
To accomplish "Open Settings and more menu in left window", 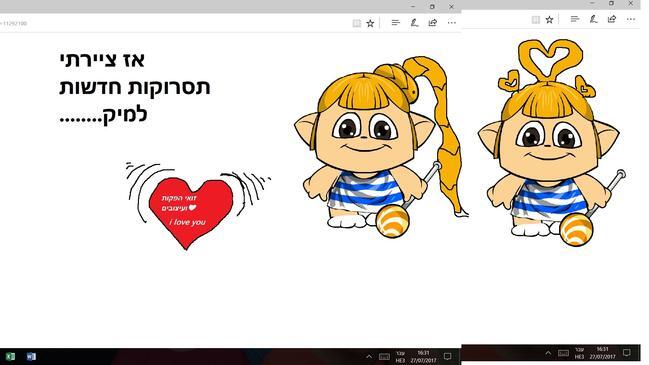I will [x=452, y=23].
